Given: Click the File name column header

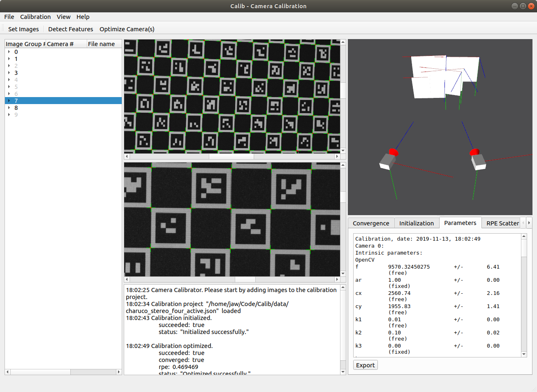Looking at the screenshot, I should (x=101, y=44).
